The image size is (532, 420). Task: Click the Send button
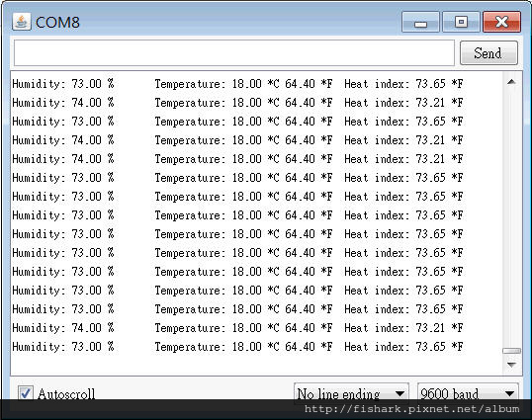pyautogui.click(x=488, y=53)
